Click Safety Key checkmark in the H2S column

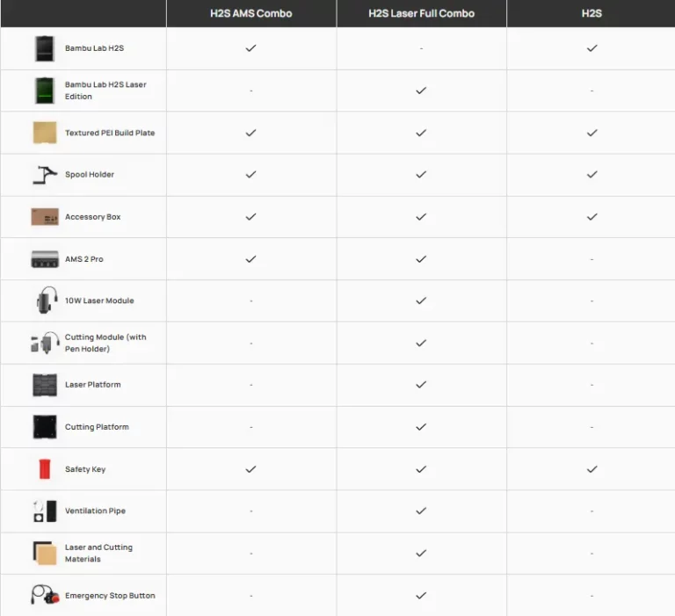point(592,469)
